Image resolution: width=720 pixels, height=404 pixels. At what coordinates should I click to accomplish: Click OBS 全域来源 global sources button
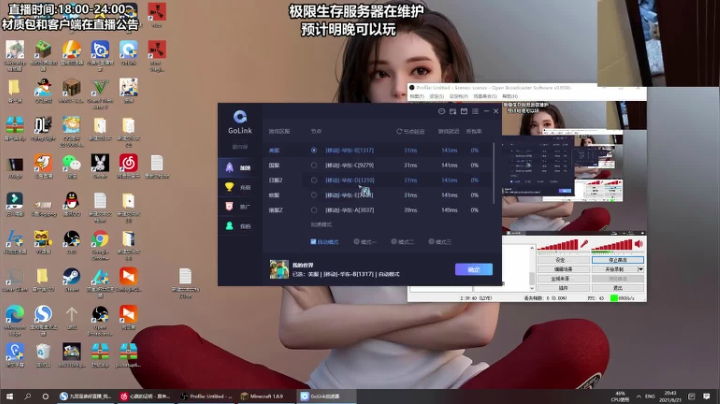click(563, 279)
